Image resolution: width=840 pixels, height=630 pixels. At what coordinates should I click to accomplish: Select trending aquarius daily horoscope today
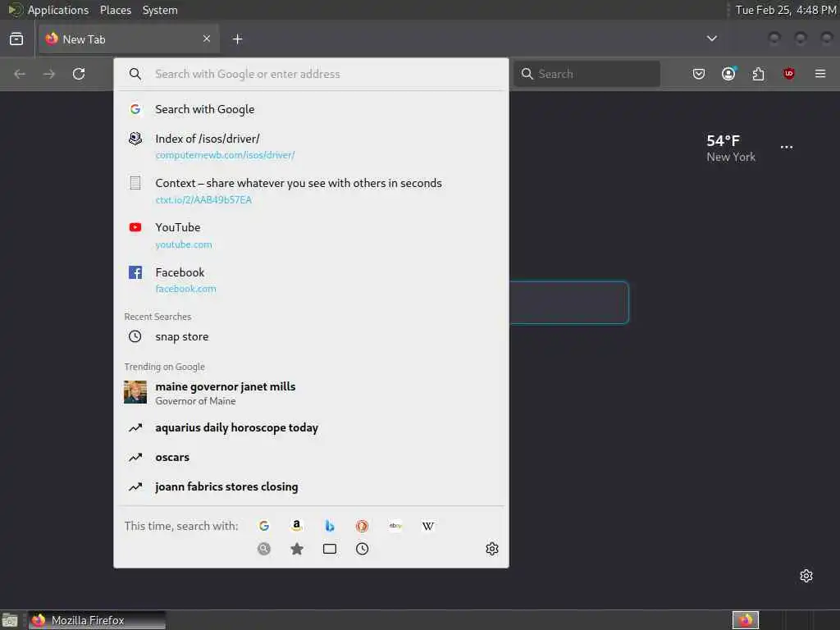(x=311, y=427)
